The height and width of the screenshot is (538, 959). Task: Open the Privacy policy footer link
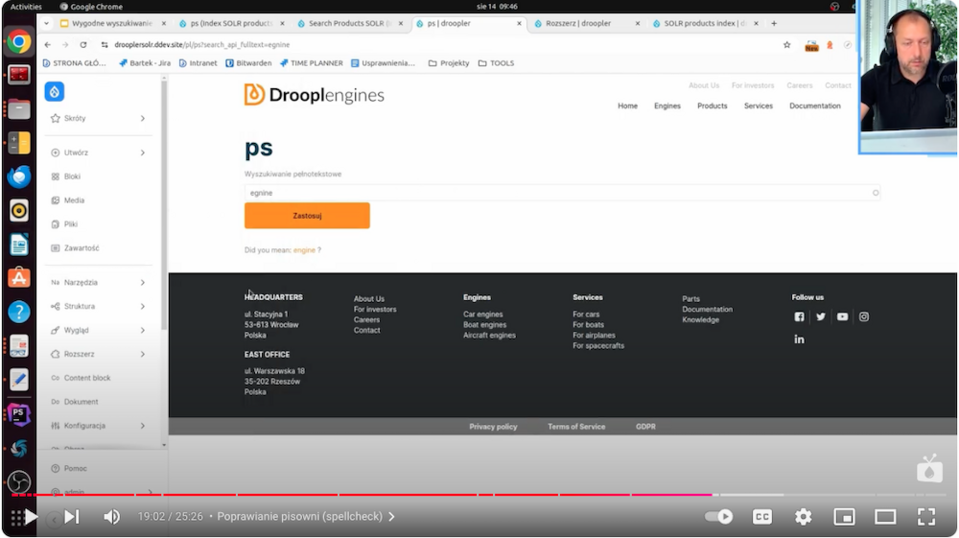[493, 427]
